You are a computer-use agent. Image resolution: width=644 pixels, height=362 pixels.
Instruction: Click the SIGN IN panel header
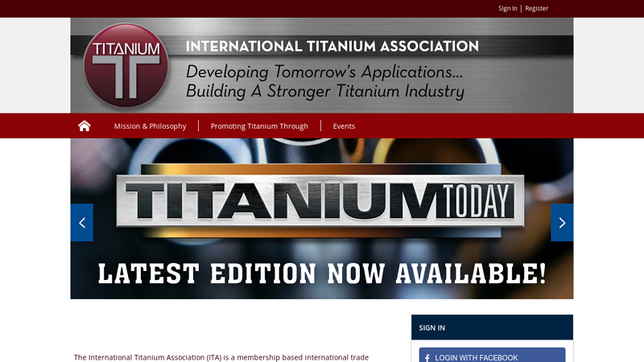(x=492, y=327)
